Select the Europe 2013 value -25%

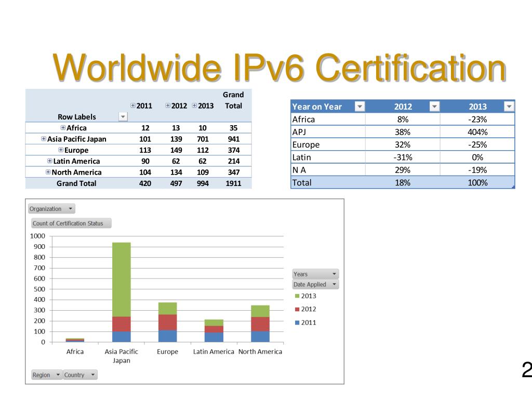click(477, 144)
